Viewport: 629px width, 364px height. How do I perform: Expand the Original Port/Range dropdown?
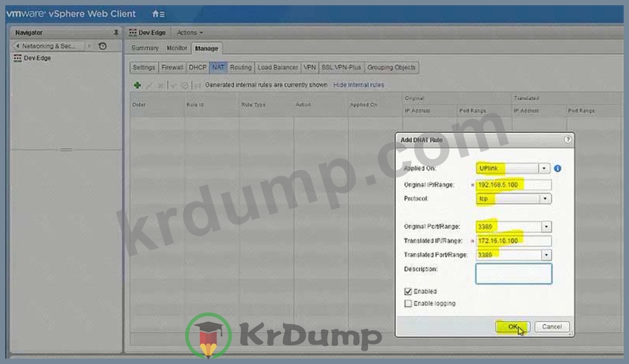(546, 227)
